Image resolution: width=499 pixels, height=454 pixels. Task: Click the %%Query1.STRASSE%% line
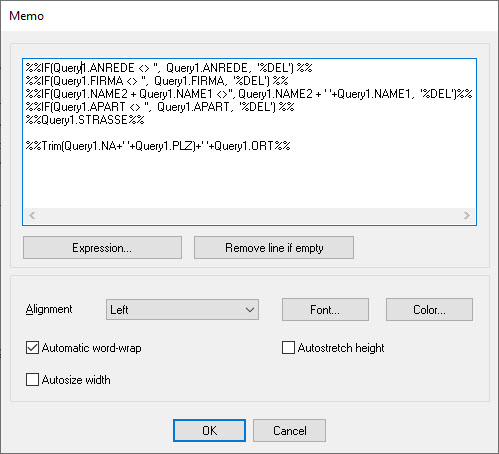[x=85, y=120]
